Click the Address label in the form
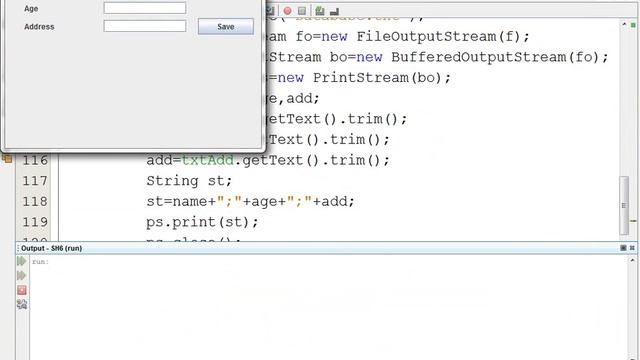Screen dimensions: 640x360 click(x=39, y=27)
